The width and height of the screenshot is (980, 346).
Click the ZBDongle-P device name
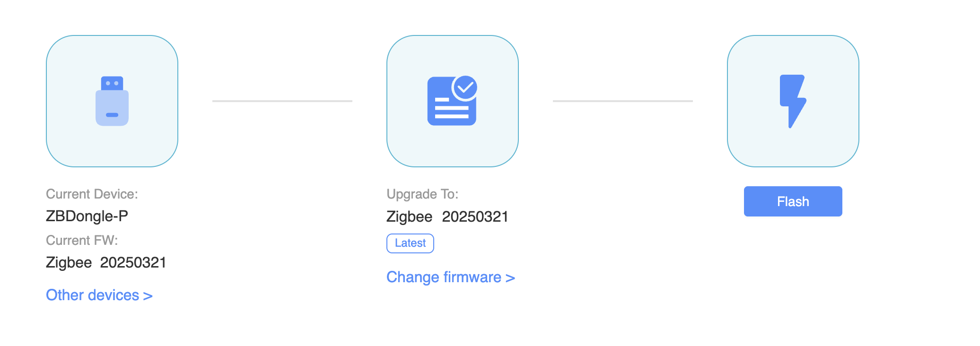[87, 216]
